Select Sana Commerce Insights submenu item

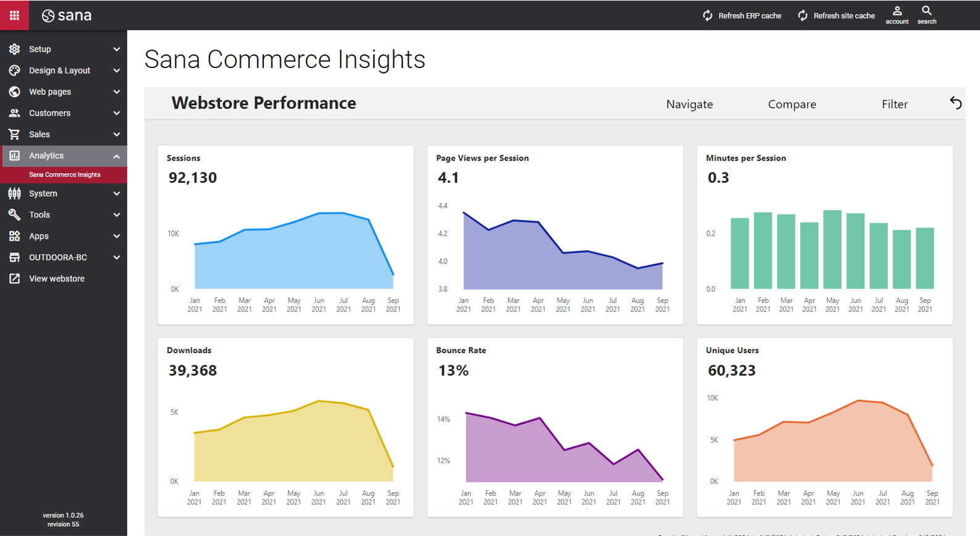click(x=64, y=175)
